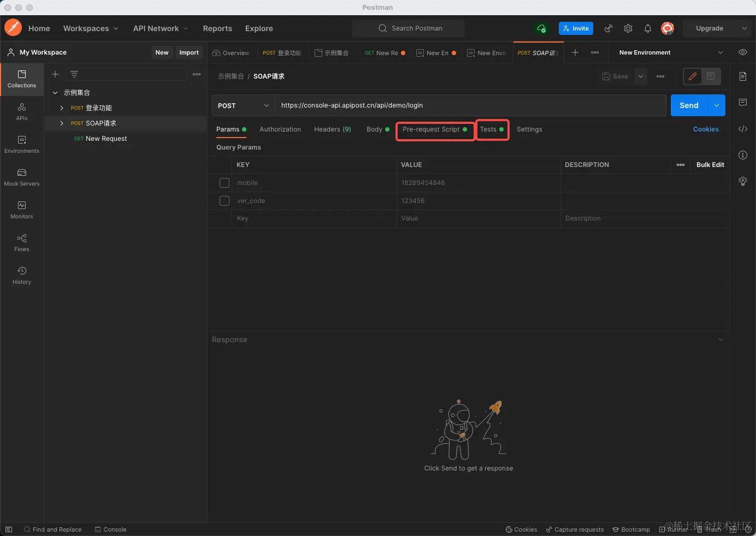Screen dimensions: 756x536
Task: Expand the 登录功能 request examples
Action: coord(62,108)
